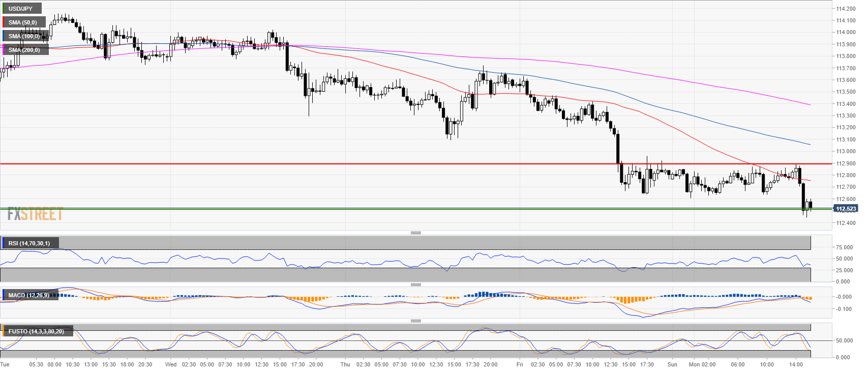The image size is (868, 371).
Task: Open the FUSTO (14,3,3,80,20) indicator label
Action: 36,331
